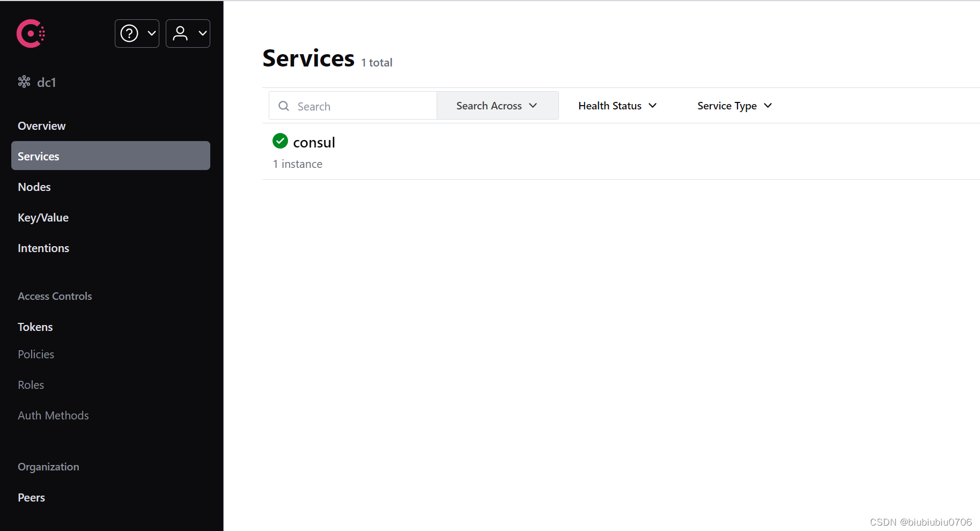
Task: Click the green health check icon beside consul
Action: point(279,141)
